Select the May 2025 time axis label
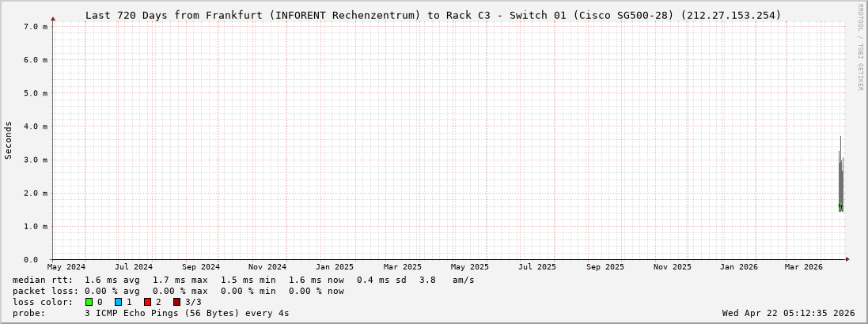 (470, 267)
